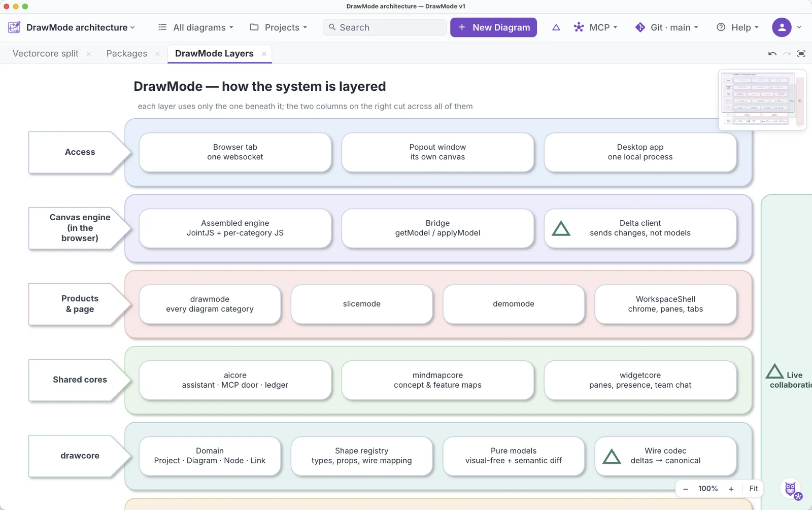Expand the Projects dropdown
The width and height of the screenshot is (812, 510).
[279, 27]
